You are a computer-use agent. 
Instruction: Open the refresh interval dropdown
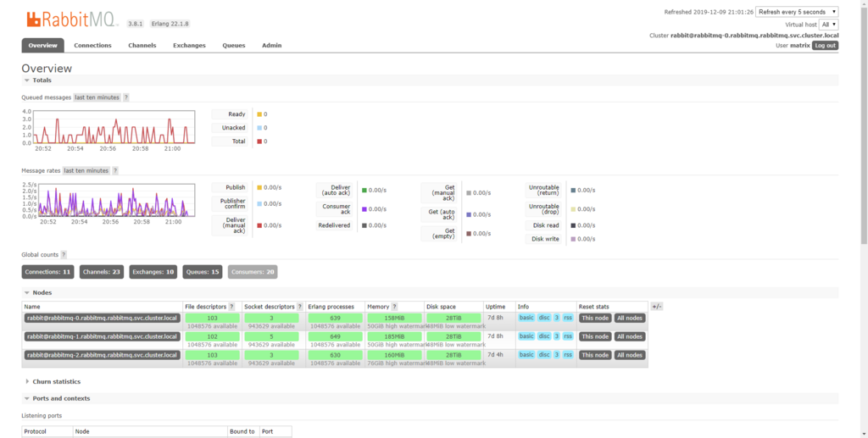tap(797, 12)
